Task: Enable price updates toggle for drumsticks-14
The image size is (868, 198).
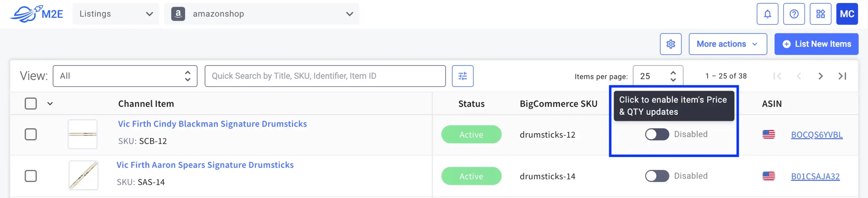Action: (x=657, y=176)
